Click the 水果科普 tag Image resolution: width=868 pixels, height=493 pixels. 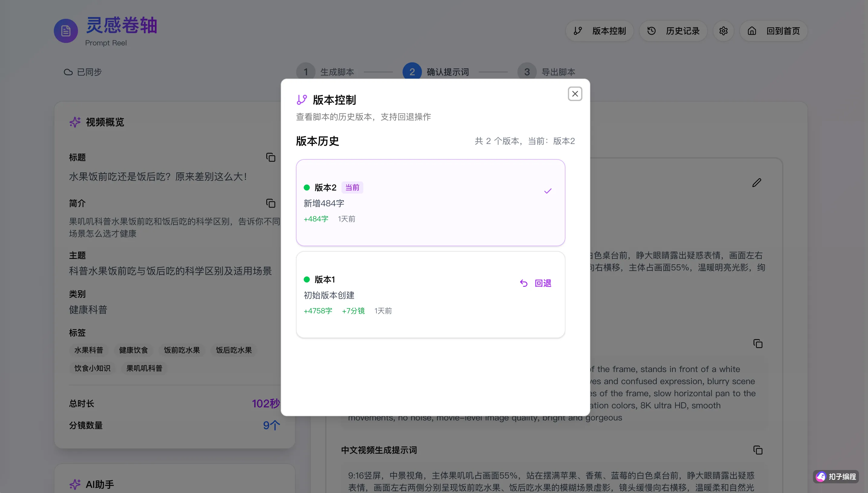(x=89, y=350)
